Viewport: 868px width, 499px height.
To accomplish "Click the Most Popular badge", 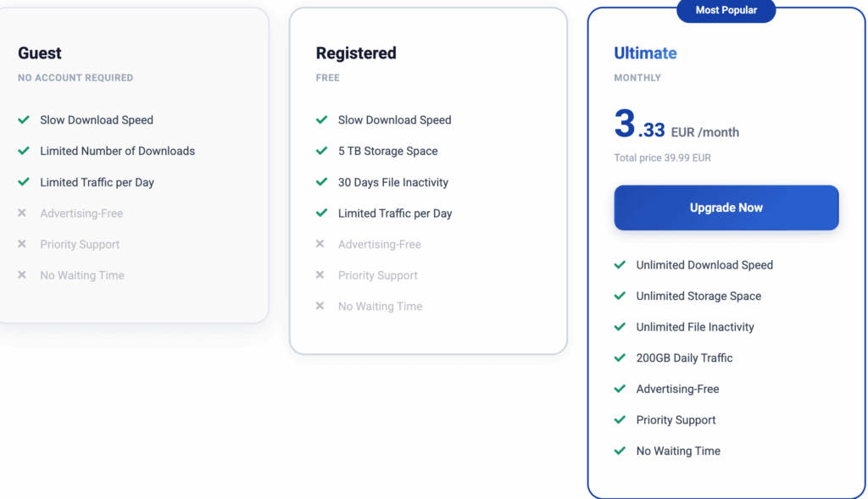I will [726, 10].
